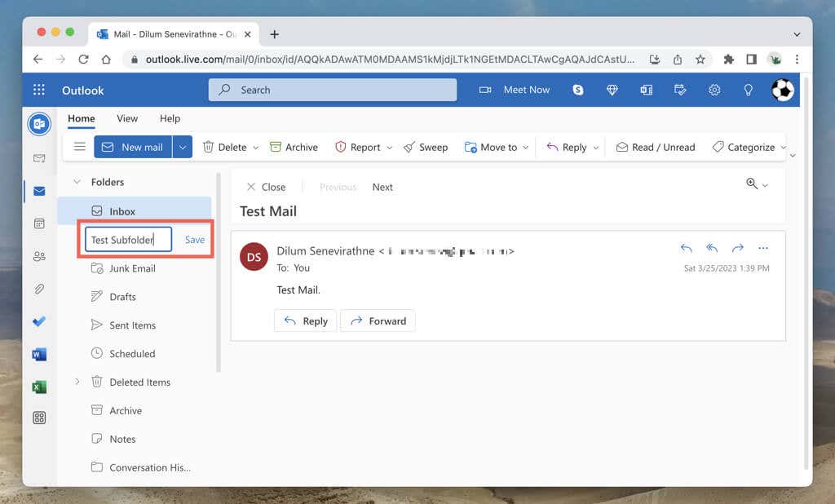
Task: Expand the Report options dropdown
Action: click(389, 148)
